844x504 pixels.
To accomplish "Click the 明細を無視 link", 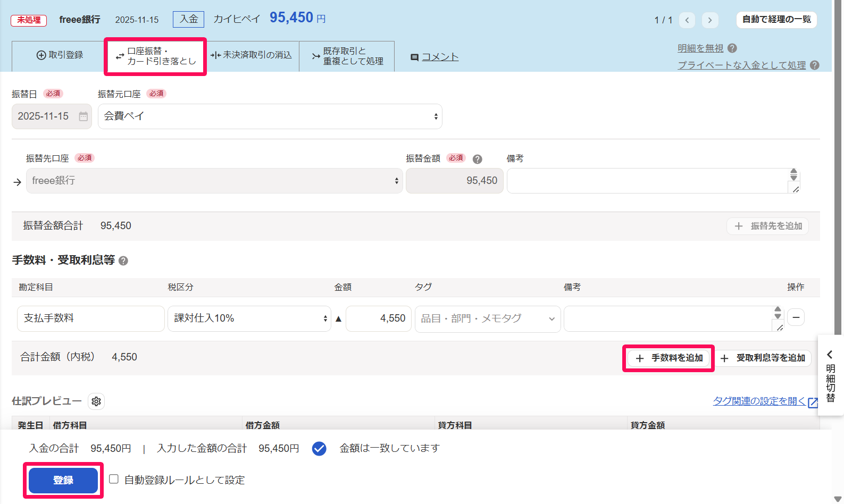I will (700, 48).
